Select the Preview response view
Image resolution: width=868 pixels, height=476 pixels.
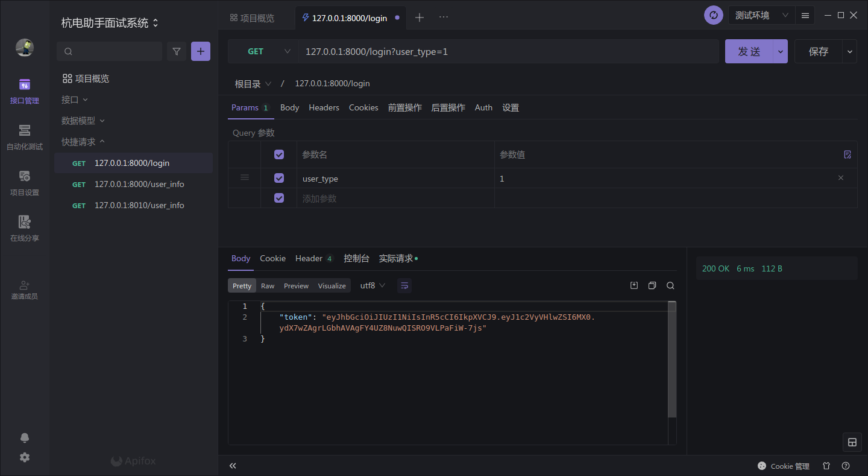coord(296,286)
